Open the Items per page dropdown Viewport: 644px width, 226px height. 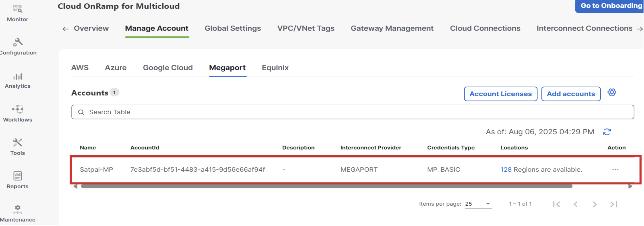(x=478, y=204)
